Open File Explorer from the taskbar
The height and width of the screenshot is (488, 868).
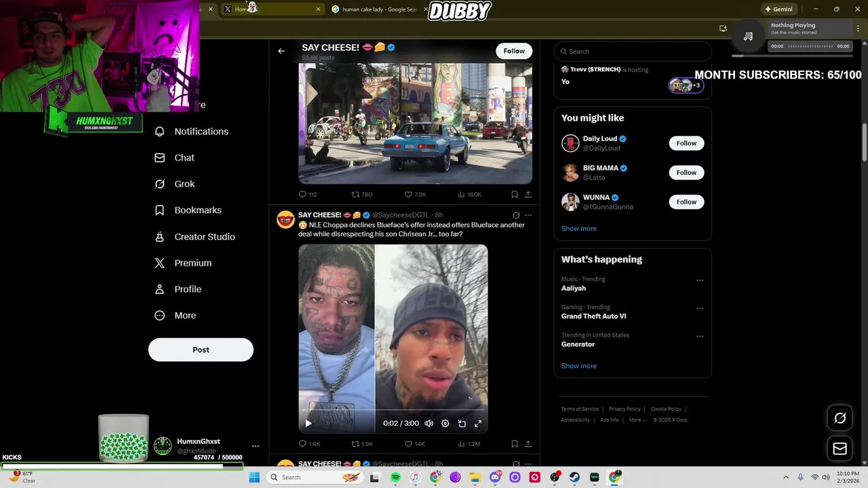coord(475,477)
